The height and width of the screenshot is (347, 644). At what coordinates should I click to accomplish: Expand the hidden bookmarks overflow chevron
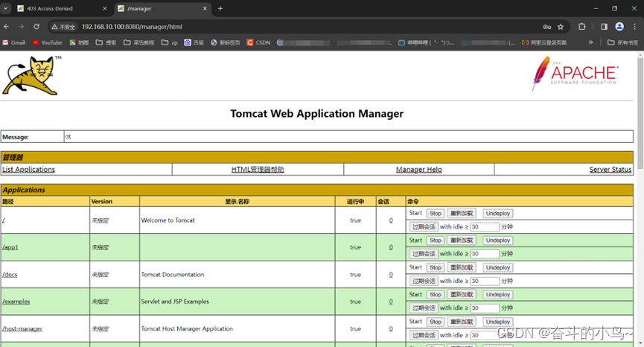click(590, 42)
